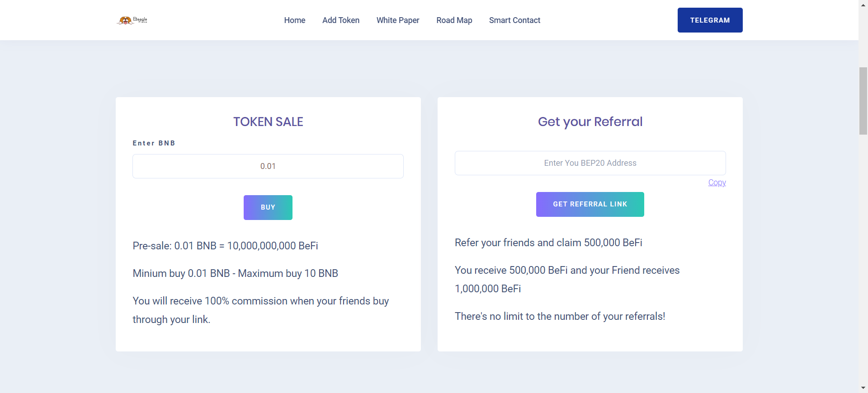The width and height of the screenshot is (868, 393).
Task: Click the scrollbar down arrow
Action: [x=863, y=388]
